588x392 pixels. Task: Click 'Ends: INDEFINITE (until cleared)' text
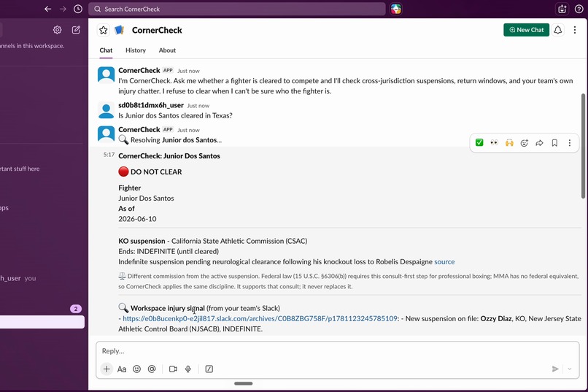(169, 251)
